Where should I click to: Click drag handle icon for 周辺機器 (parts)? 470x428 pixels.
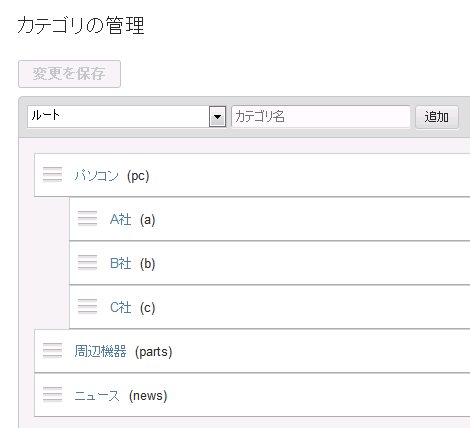click(52, 351)
